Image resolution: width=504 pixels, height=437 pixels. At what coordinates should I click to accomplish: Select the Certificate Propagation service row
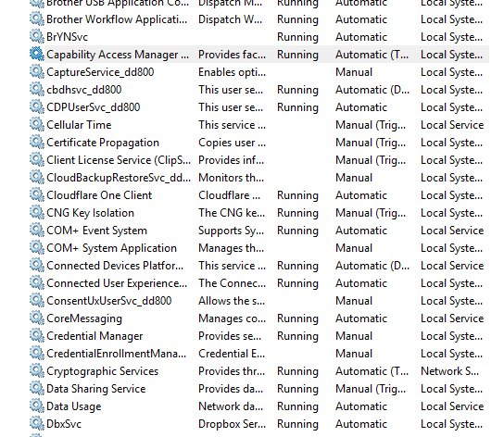point(258,143)
